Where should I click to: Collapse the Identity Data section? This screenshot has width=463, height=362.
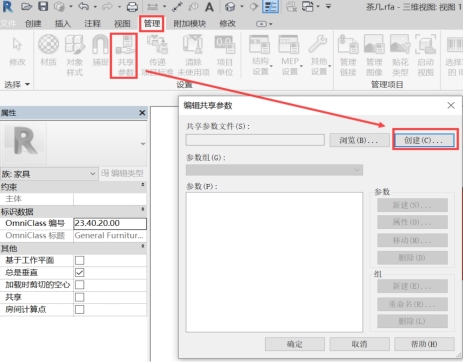tap(143, 209)
